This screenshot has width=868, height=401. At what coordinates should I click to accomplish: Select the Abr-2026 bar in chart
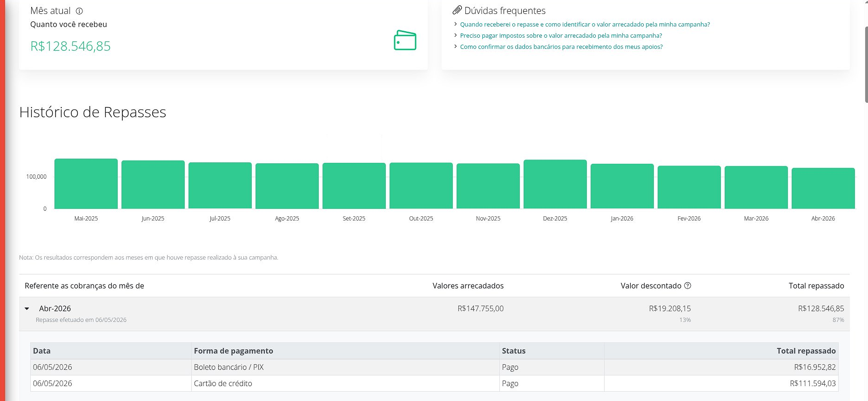point(823,188)
